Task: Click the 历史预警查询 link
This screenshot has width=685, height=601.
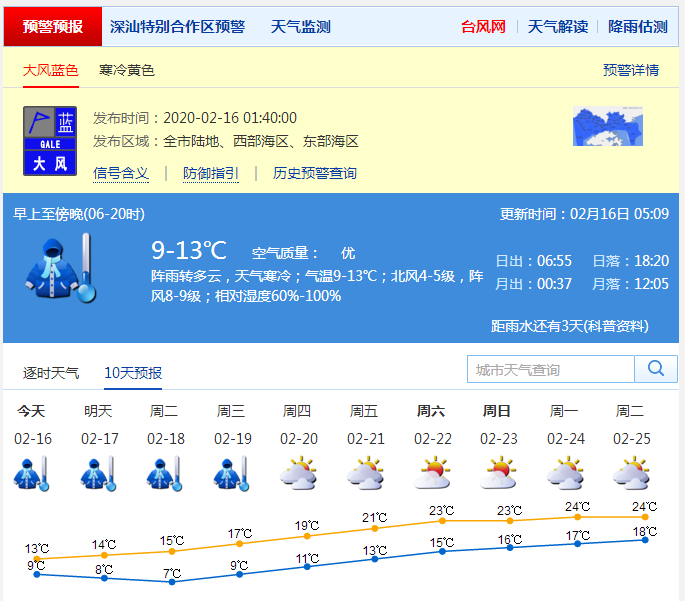Action: (x=315, y=173)
